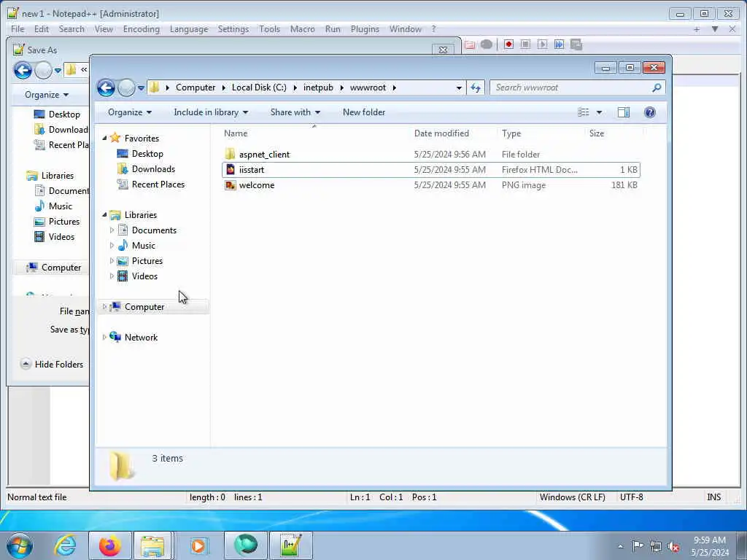Expand Documents library arrow in Explorer

(x=112, y=230)
